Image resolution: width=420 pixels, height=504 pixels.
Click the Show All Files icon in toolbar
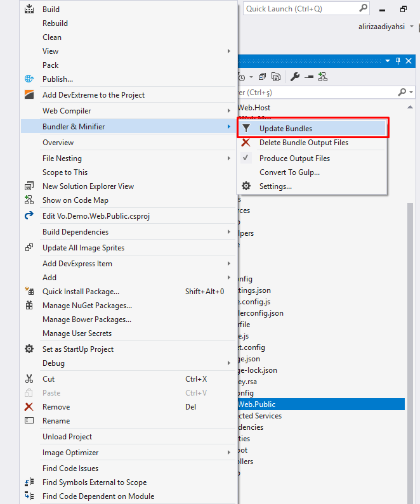(x=276, y=77)
